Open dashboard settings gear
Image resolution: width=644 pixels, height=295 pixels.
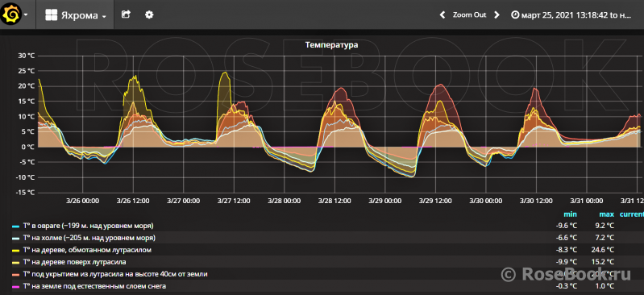pyautogui.click(x=149, y=15)
